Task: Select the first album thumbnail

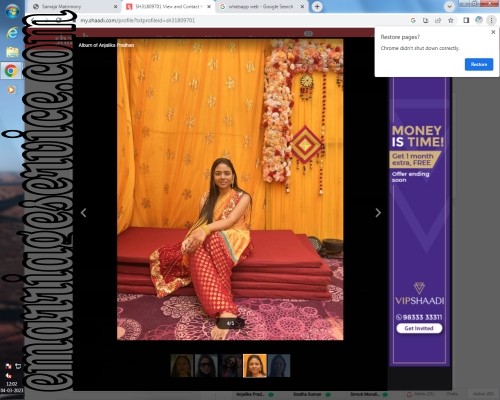Action: 182,366
